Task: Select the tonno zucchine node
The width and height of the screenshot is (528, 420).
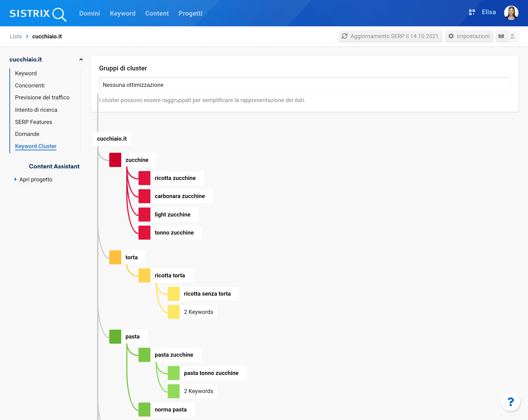Action: click(x=174, y=233)
